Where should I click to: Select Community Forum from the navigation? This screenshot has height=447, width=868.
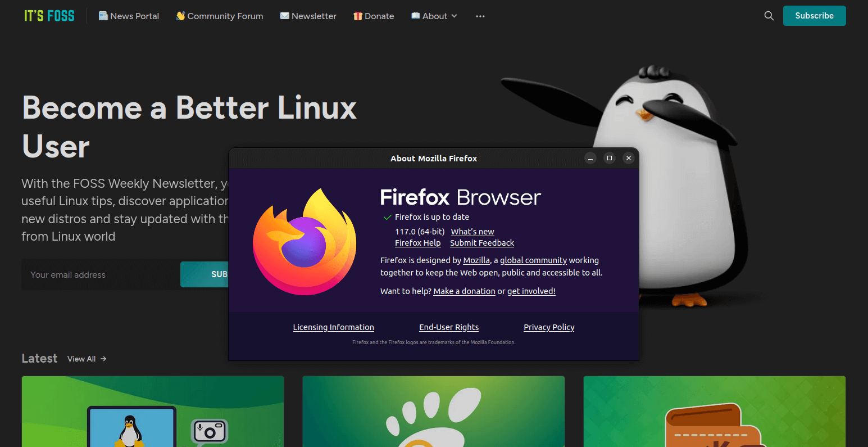tap(224, 16)
